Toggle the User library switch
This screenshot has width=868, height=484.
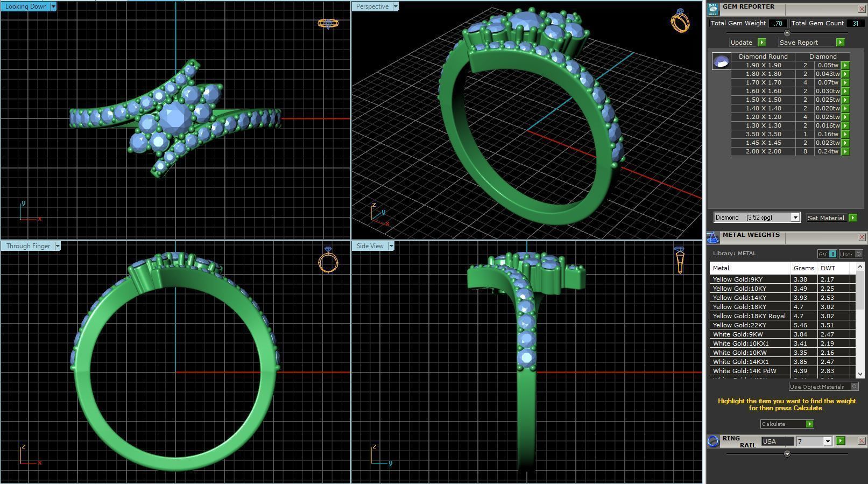coord(850,254)
